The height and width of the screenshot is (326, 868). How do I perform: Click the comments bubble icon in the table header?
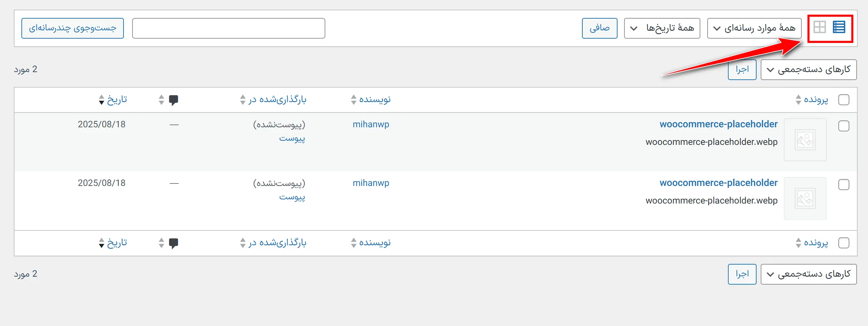(x=174, y=99)
